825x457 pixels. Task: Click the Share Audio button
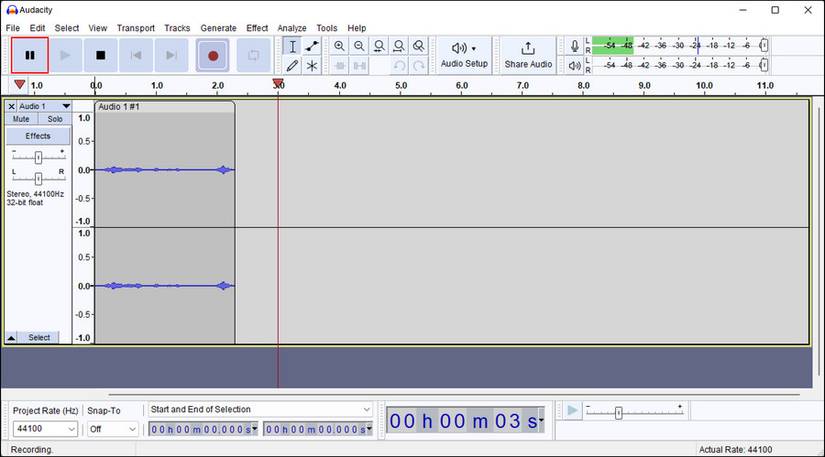point(528,55)
